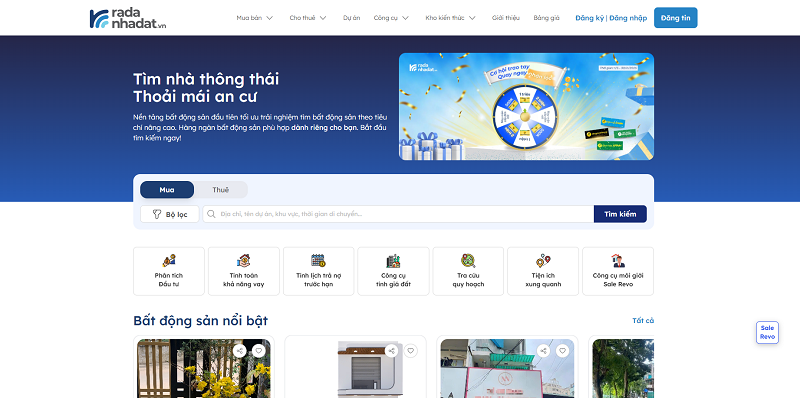Open Tiện ích xung quanh location tool

coord(543,271)
